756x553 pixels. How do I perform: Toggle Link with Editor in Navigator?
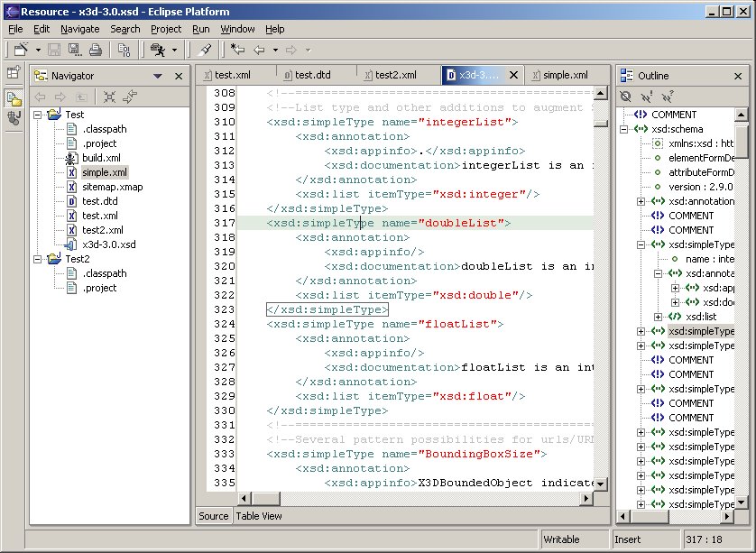point(130,97)
